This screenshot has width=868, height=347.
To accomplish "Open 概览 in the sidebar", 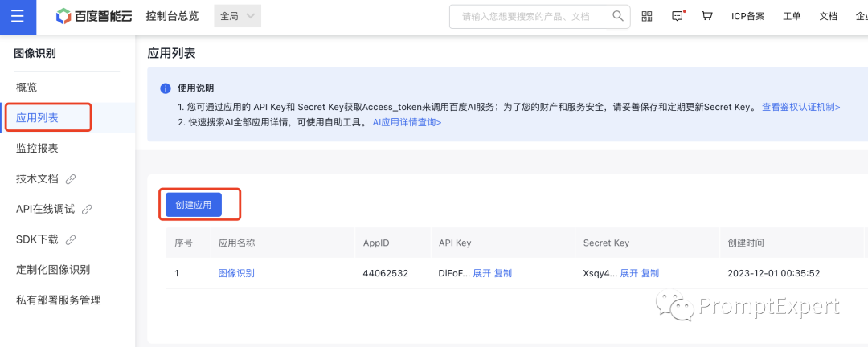I will click(x=27, y=87).
